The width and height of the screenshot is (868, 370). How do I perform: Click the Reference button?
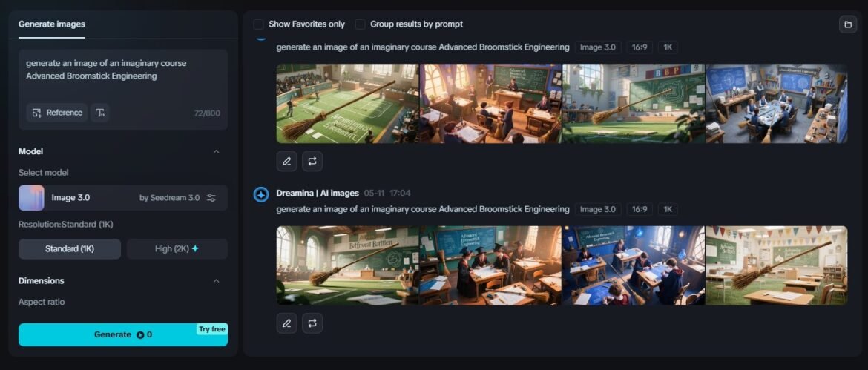(57, 113)
